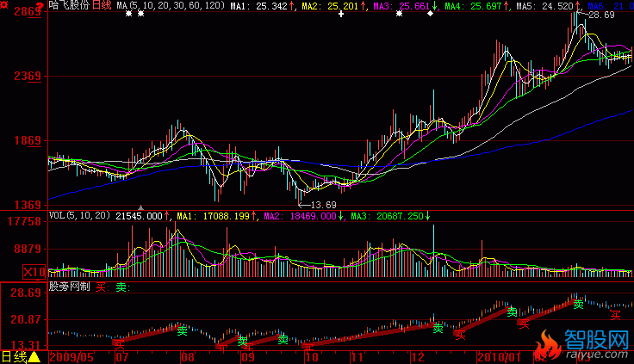This screenshot has width=634, height=364.
Task: Click the 2369 price axis label
Action: click(28, 76)
